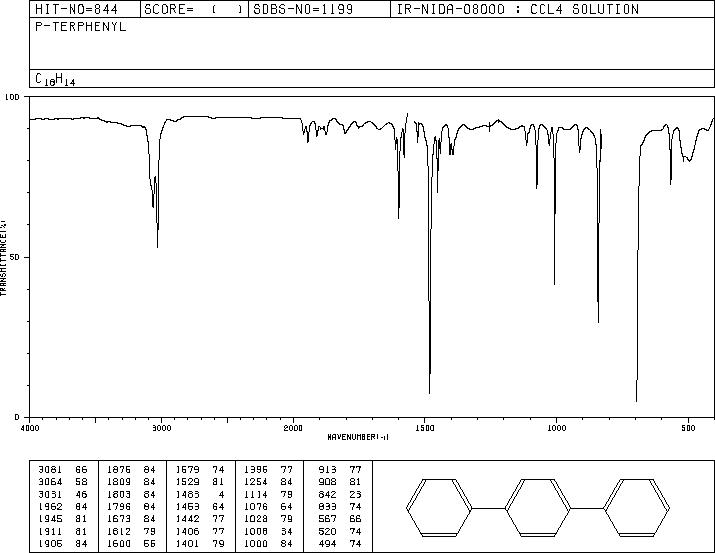Click transmittance value 34 beside 1008
This screenshot has height=553, width=715.
point(287,531)
